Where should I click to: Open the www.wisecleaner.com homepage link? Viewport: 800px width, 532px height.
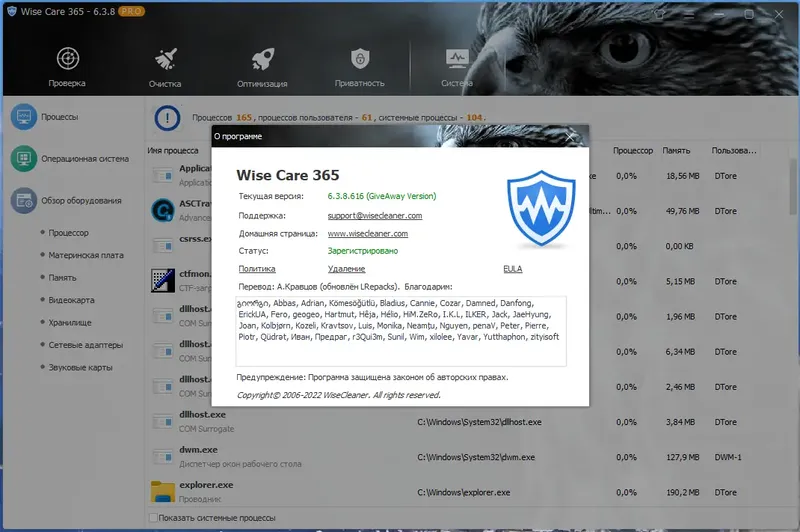pos(367,234)
